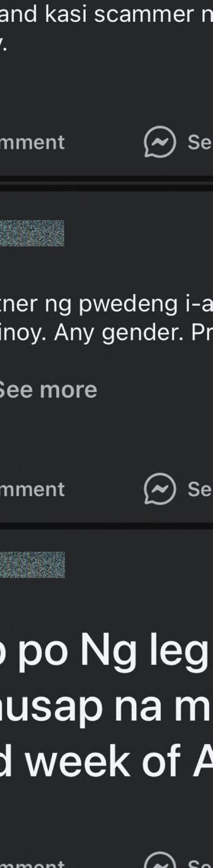Tap divider under the See more post's actions
213x868 pixels.
[x=106, y=526]
